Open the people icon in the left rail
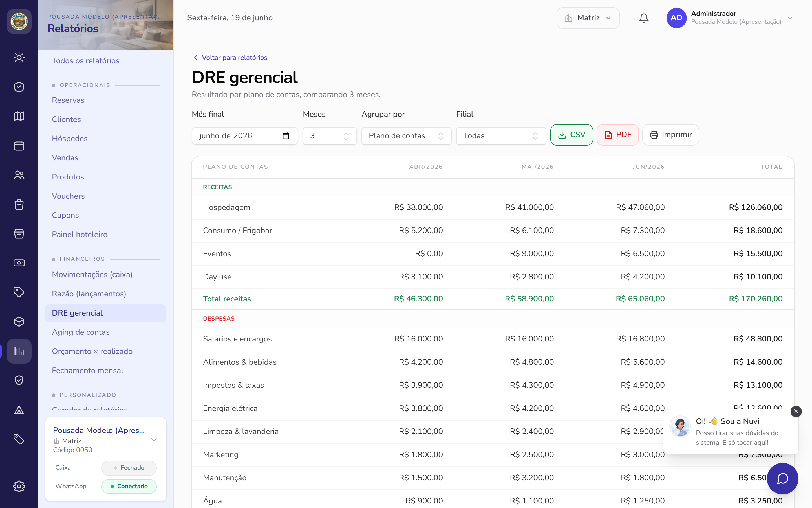Screen dimensions: 812x508 19,175
